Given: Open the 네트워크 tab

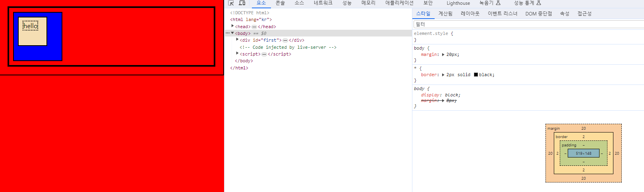Looking at the screenshot, I should [x=323, y=3].
